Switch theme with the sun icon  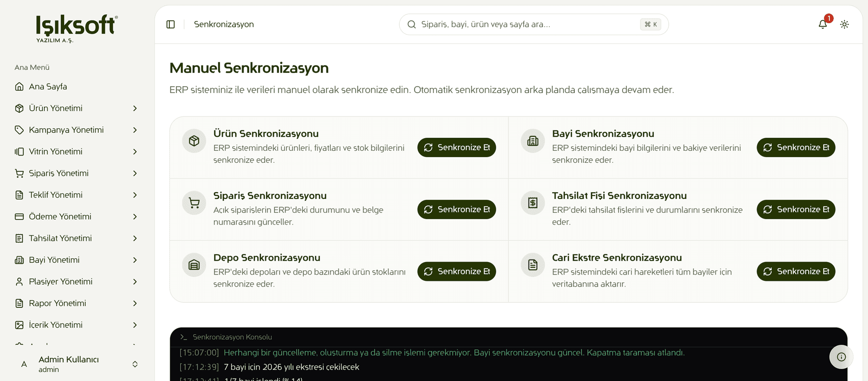click(x=844, y=24)
